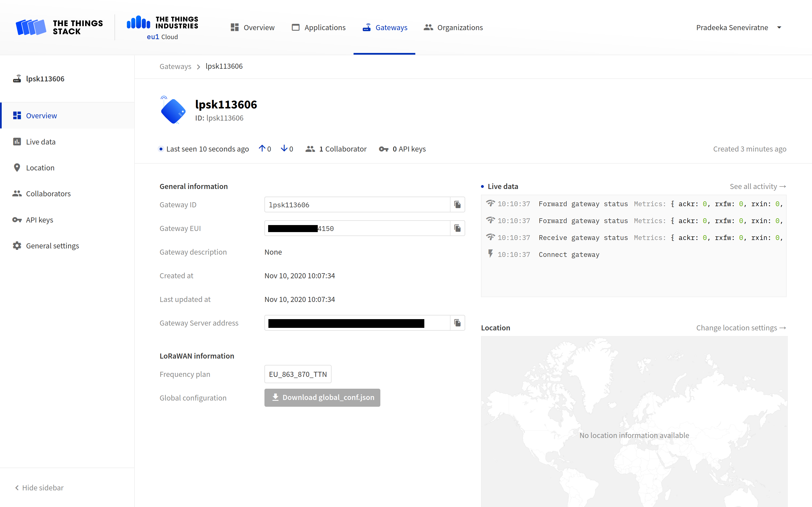Open Live data in the sidebar

(x=41, y=142)
